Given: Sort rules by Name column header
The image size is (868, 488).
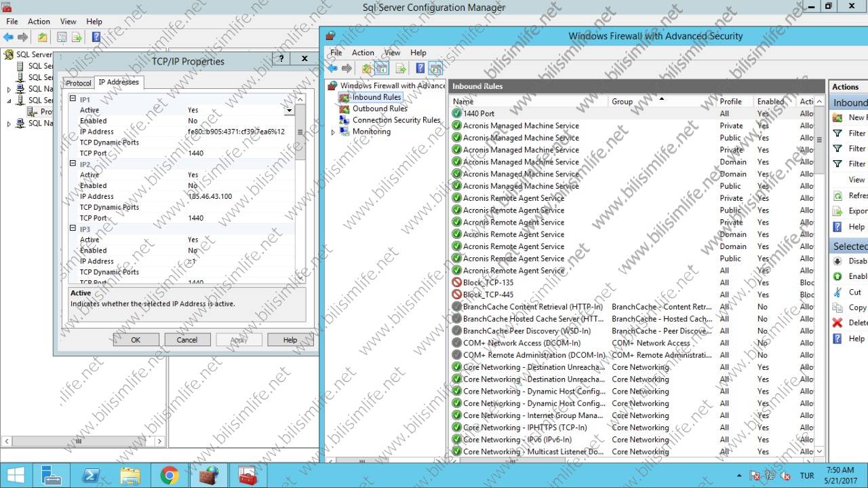Looking at the screenshot, I should tap(529, 101).
